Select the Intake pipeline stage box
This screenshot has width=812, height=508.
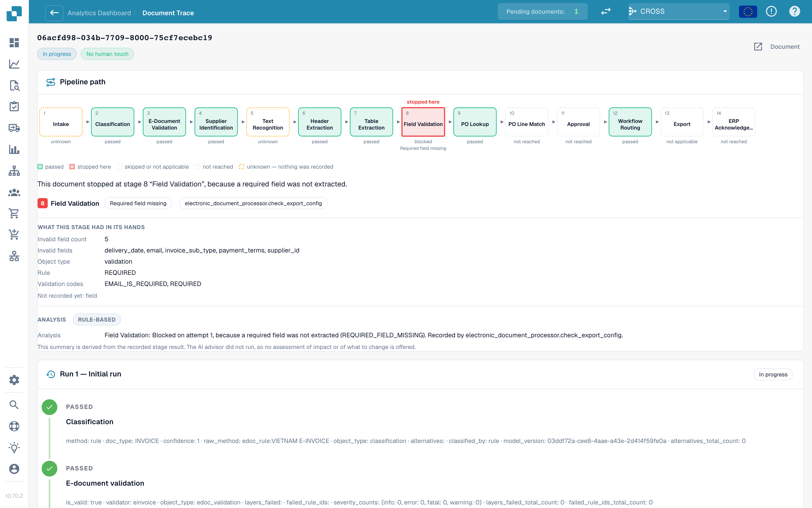[x=61, y=122]
